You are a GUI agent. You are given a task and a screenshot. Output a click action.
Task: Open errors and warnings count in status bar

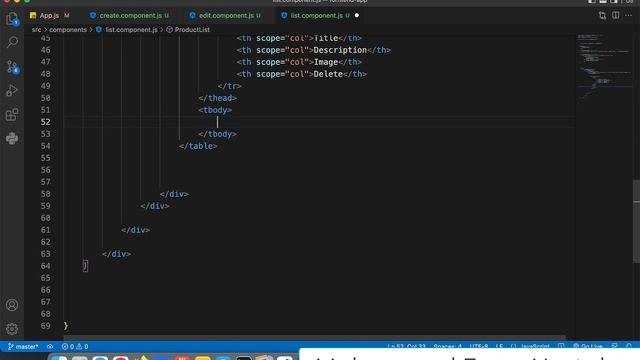(75, 347)
